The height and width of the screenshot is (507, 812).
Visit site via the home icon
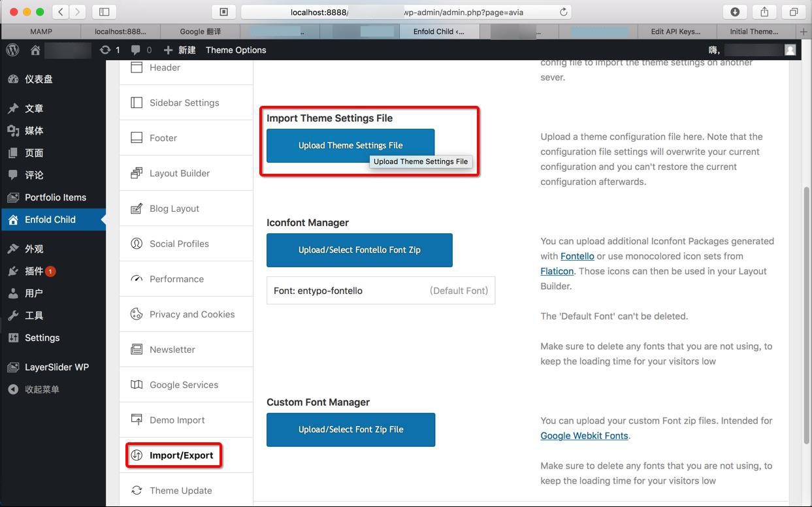coord(35,50)
